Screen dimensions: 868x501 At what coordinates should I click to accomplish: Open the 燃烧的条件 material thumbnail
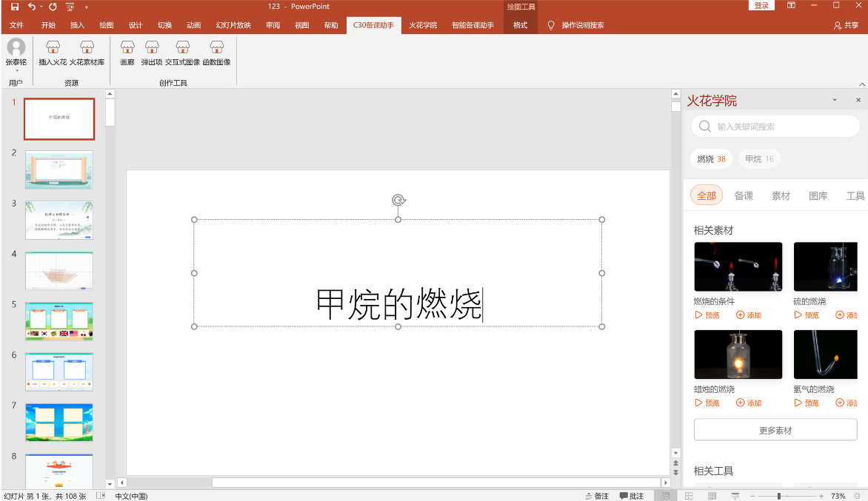[738, 266]
